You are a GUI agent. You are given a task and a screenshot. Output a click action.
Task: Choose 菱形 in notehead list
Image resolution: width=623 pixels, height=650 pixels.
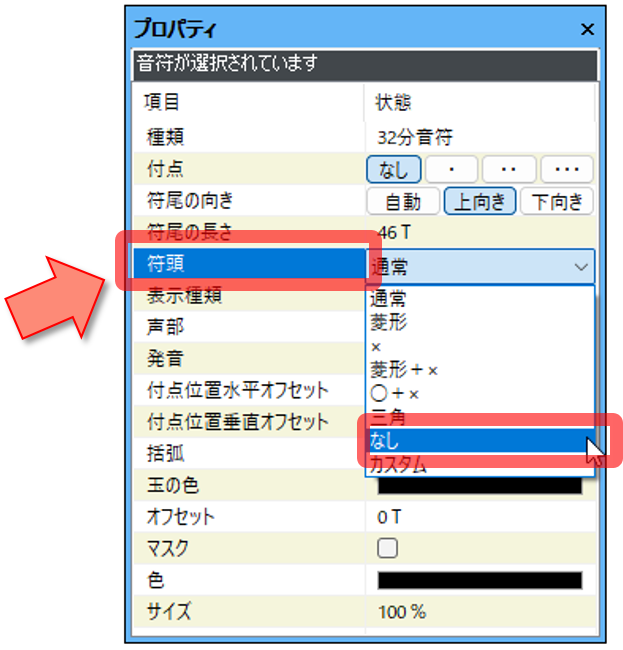pos(389,322)
